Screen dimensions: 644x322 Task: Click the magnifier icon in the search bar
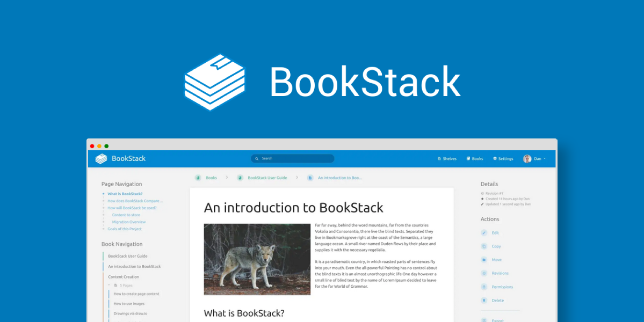pos(257,158)
